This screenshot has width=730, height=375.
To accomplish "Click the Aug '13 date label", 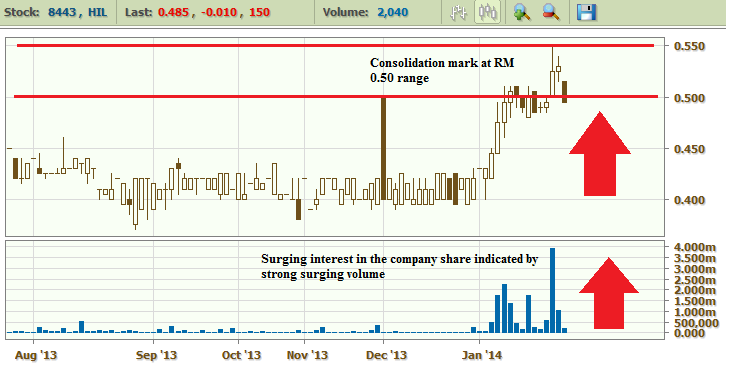I will pos(36,355).
